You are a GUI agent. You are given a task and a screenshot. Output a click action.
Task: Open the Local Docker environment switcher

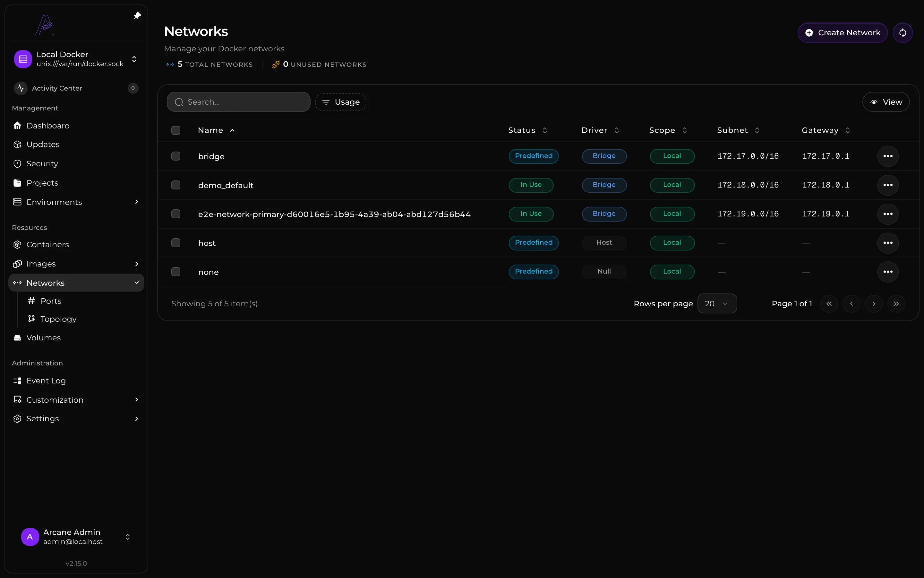click(76, 59)
